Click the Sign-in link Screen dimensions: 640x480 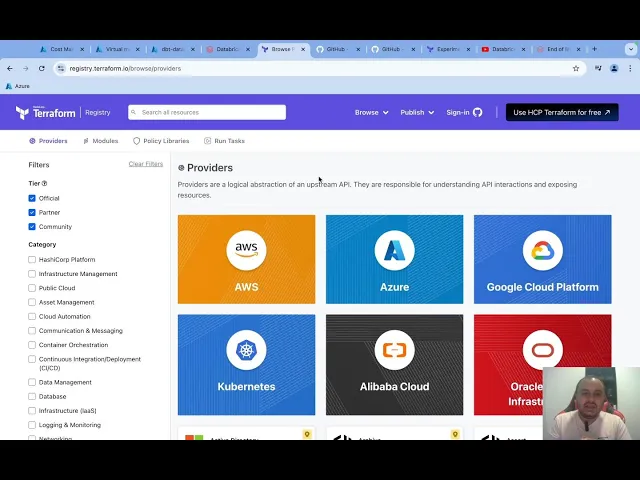pos(458,112)
